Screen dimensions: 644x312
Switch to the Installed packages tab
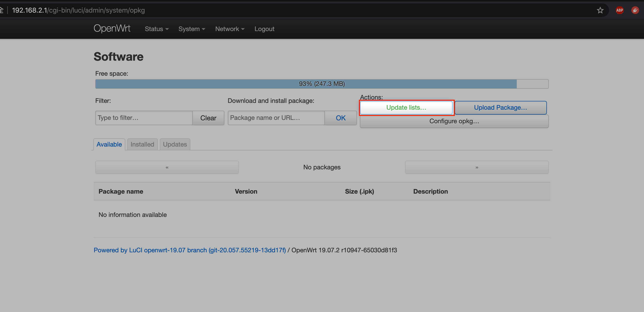142,144
